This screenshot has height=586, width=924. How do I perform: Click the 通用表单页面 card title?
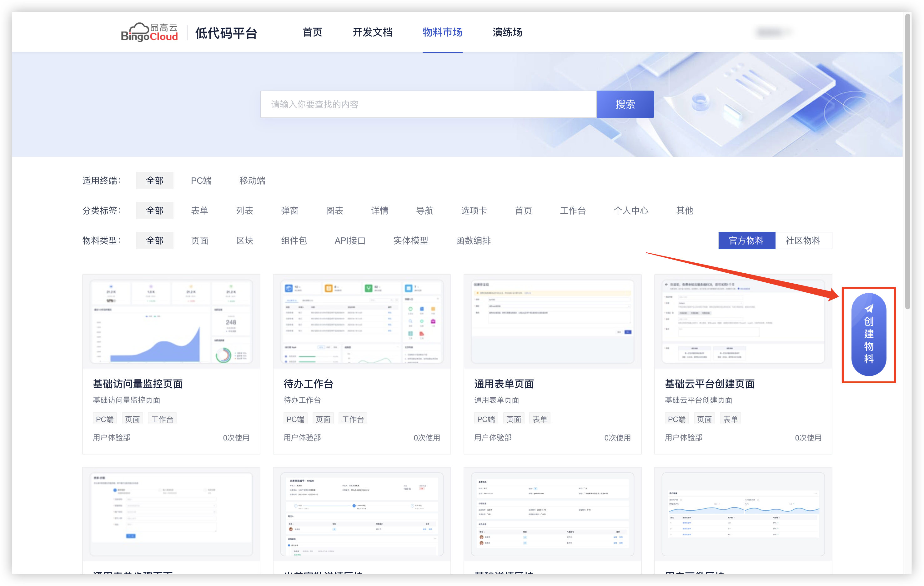click(x=504, y=384)
